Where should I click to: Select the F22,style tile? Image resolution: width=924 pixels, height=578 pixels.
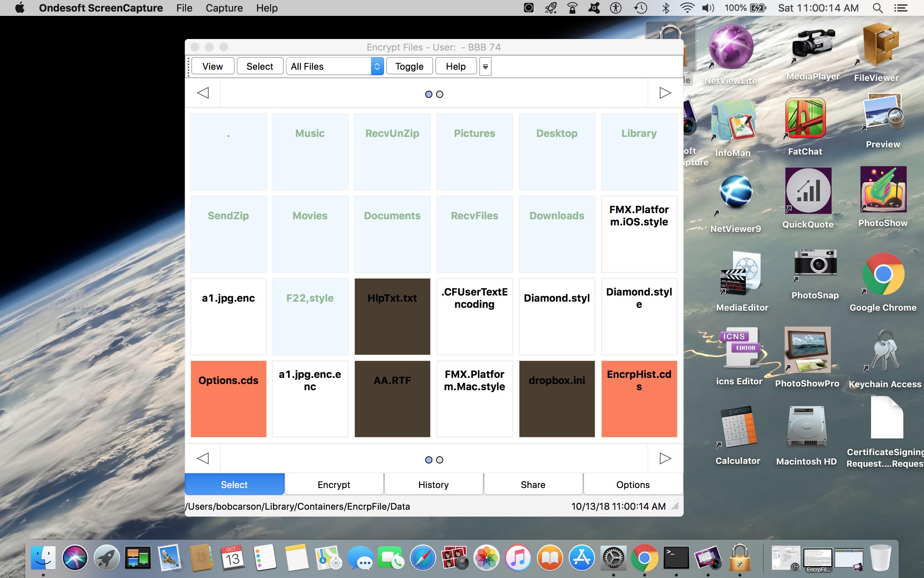pos(310,316)
